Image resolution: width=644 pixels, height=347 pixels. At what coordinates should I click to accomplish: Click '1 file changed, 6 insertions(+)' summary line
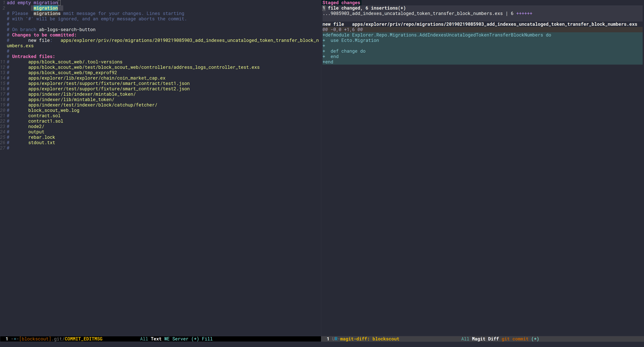tap(364, 8)
